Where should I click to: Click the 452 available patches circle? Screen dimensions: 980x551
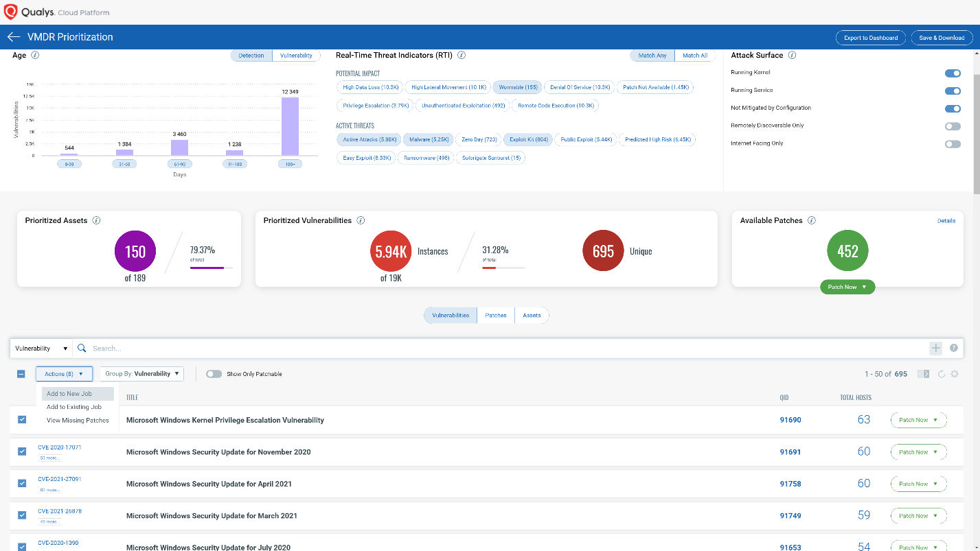[847, 251]
